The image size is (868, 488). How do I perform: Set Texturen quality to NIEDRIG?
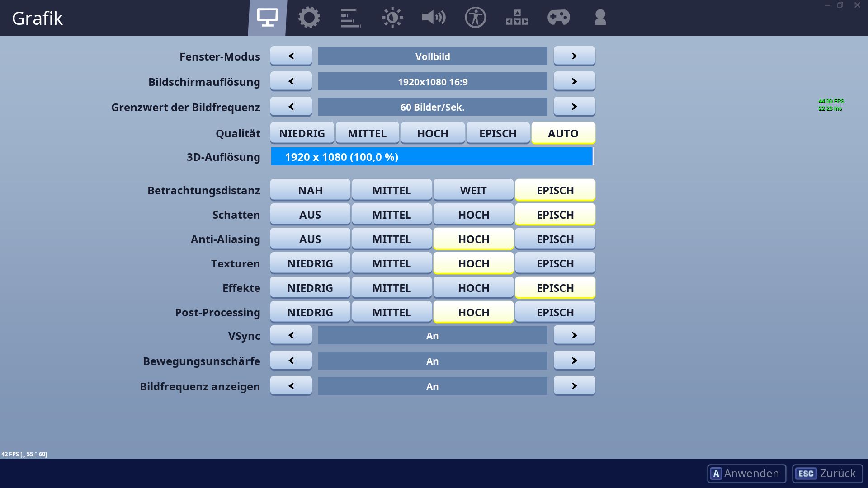click(x=310, y=263)
